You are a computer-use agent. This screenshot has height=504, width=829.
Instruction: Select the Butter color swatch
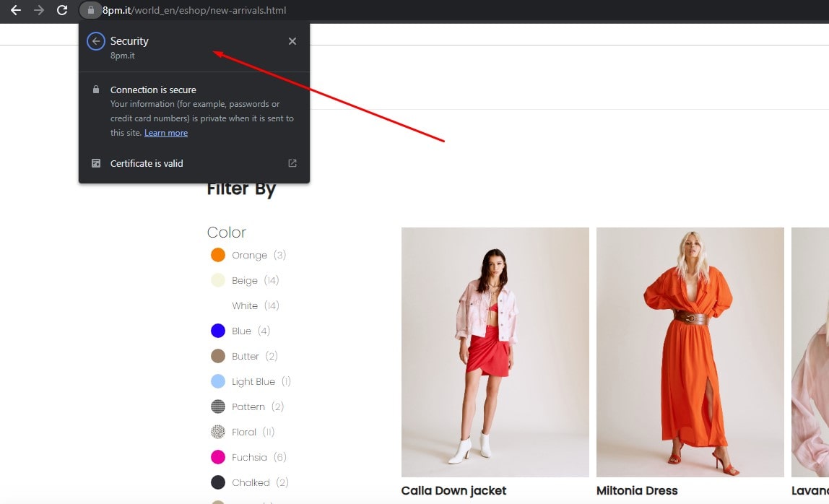tap(218, 356)
